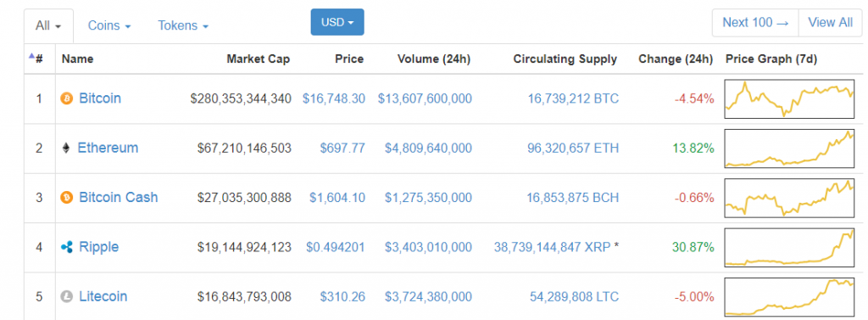The height and width of the screenshot is (320, 868).
Task: Click Ethereum market cap $67,210,146,503
Action: tap(244, 148)
